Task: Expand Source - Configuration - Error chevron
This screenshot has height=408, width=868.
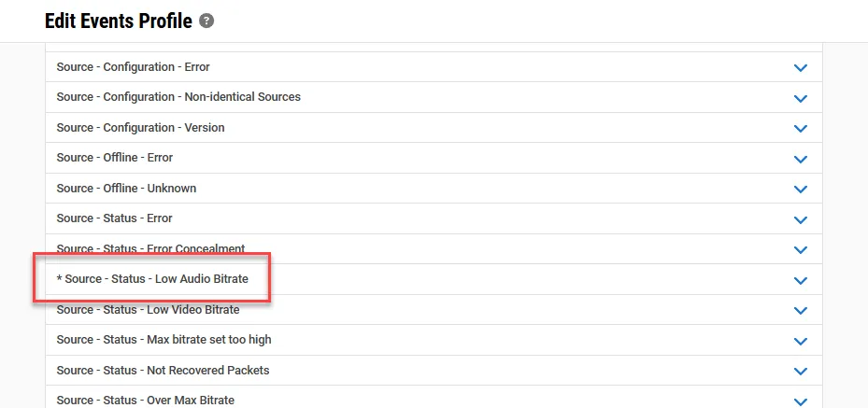Action: pos(801,68)
